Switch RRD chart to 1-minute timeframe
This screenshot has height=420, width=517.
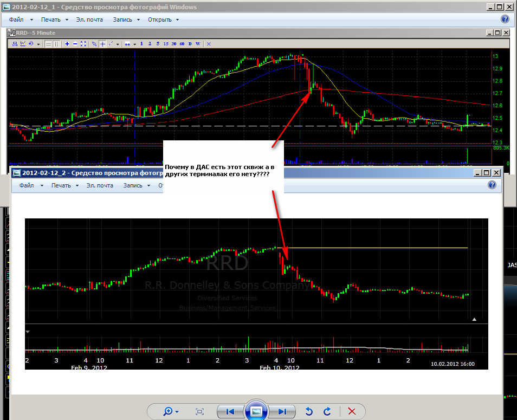pyautogui.click(x=141, y=44)
